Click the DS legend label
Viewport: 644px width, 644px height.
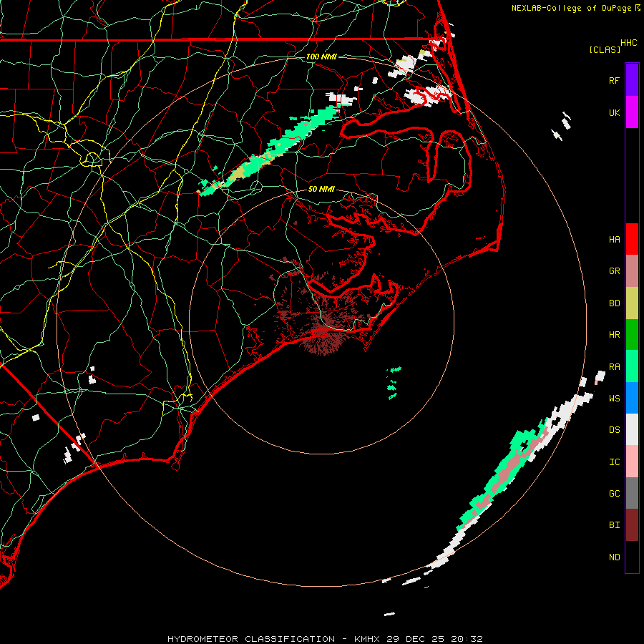614,430
